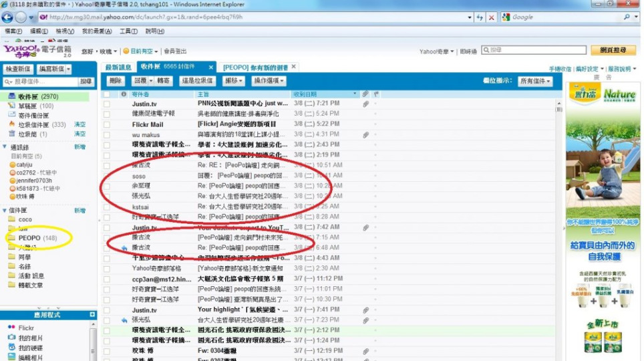Open the 編寫新信 dropdown arrow
Screen dimensions: 644x361
click(69, 69)
